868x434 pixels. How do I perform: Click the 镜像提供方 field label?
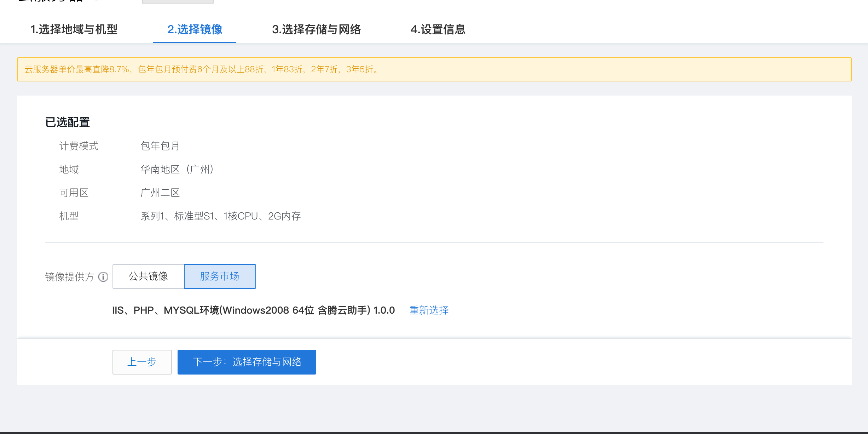click(x=70, y=277)
